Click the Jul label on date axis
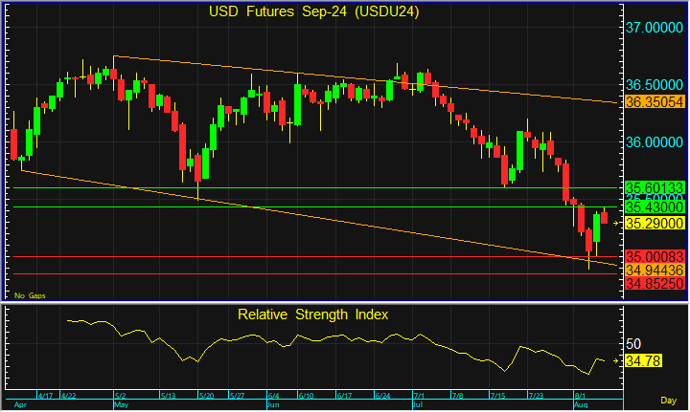Viewport: 690px width, 412px height. coord(418,406)
